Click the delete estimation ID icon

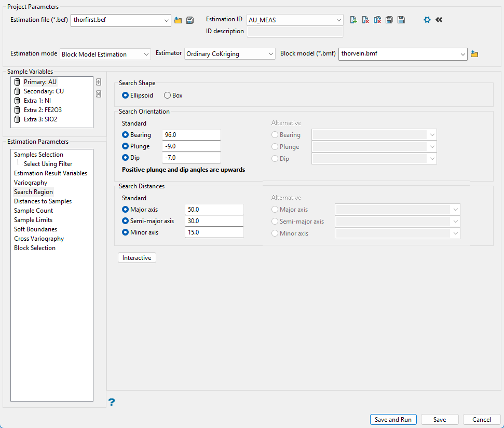coord(365,20)
